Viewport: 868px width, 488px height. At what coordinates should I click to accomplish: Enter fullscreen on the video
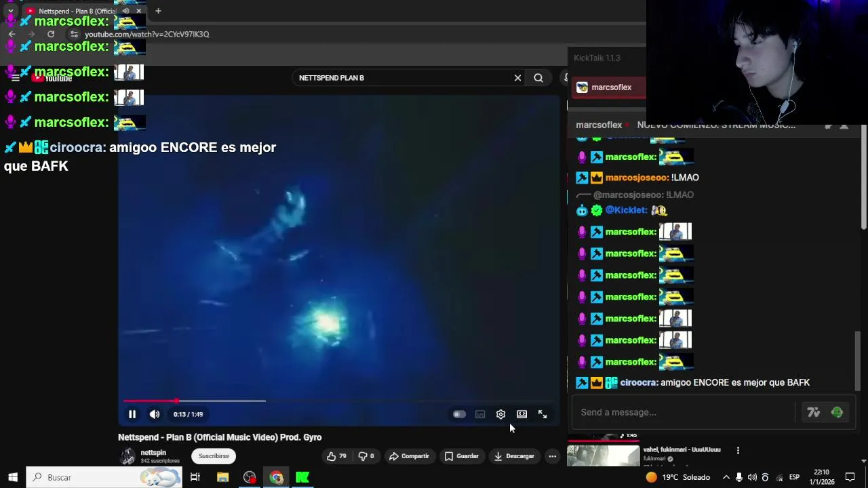542,414
